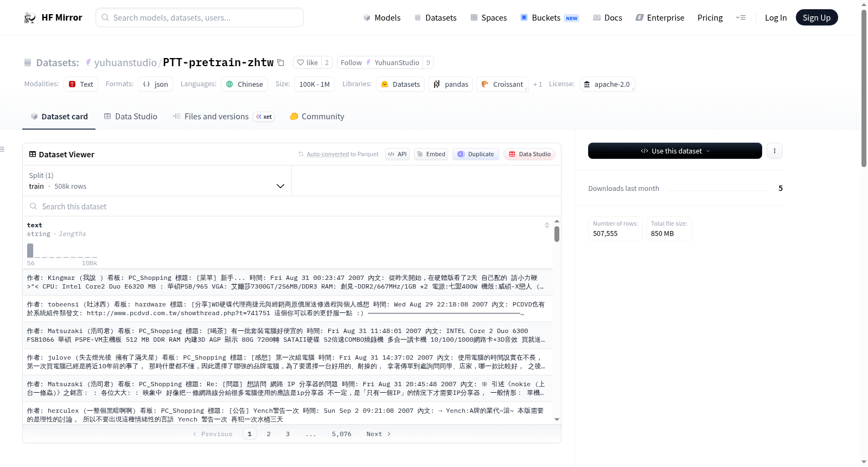Open the additional navigation menu icon
868x467 pixels.
[741, 17]
